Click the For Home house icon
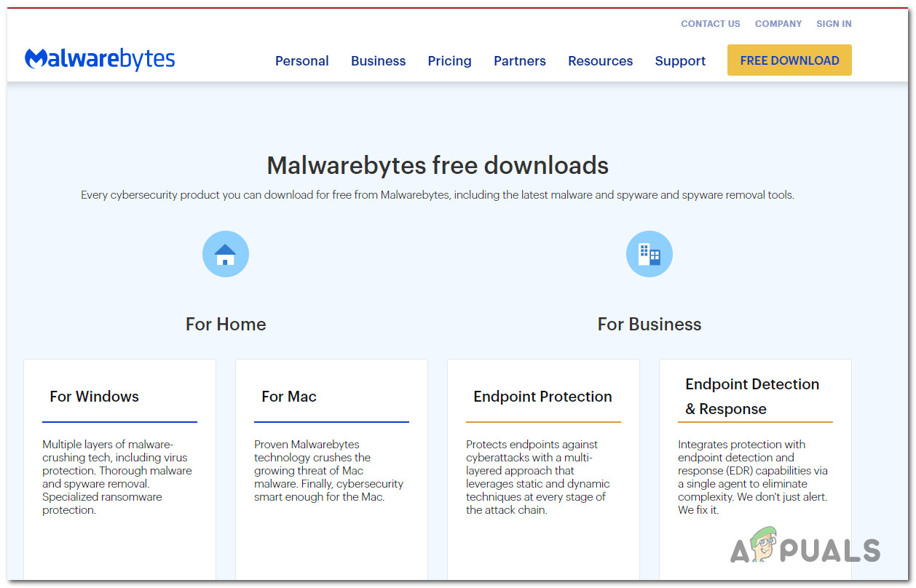 226,254
